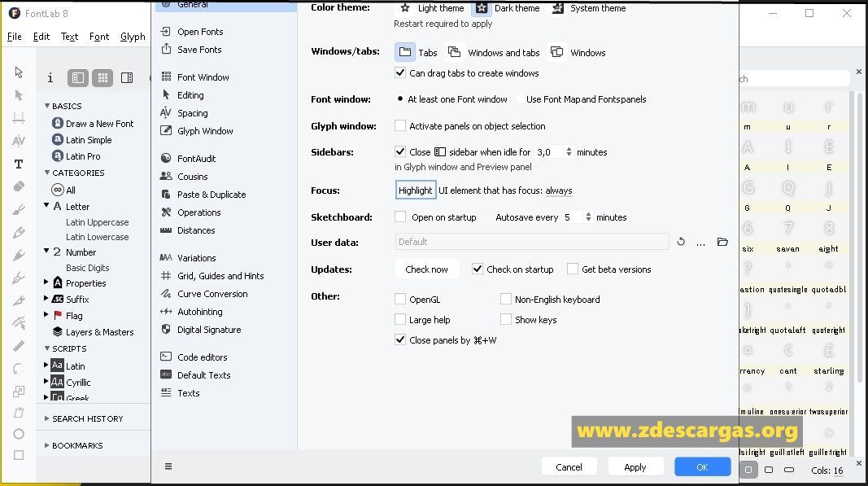Collapse the CATEGORIES section

coord(47,173)
